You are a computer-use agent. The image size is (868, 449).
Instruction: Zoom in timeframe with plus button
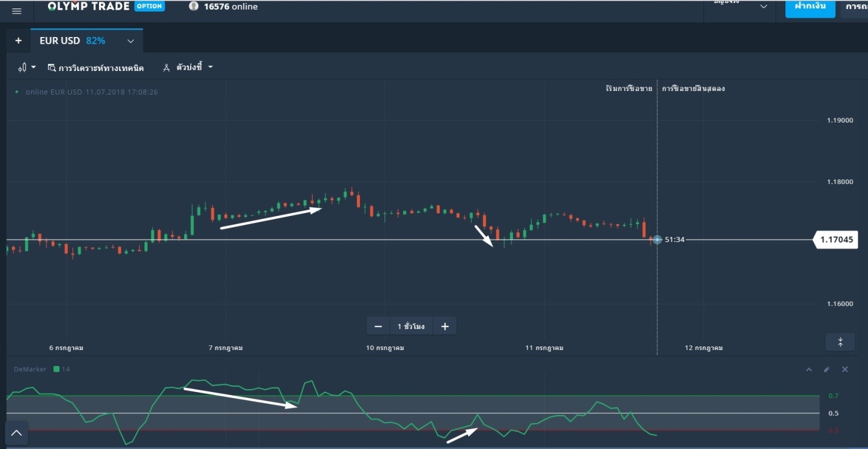coord(445,326)
